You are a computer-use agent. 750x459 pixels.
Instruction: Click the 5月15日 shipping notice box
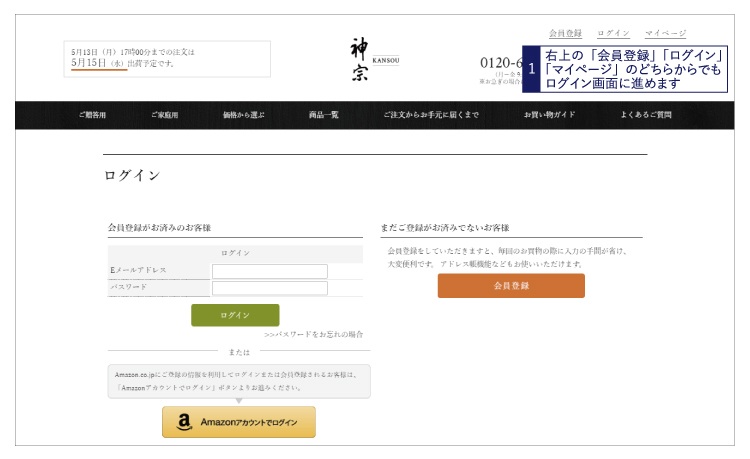166,58
